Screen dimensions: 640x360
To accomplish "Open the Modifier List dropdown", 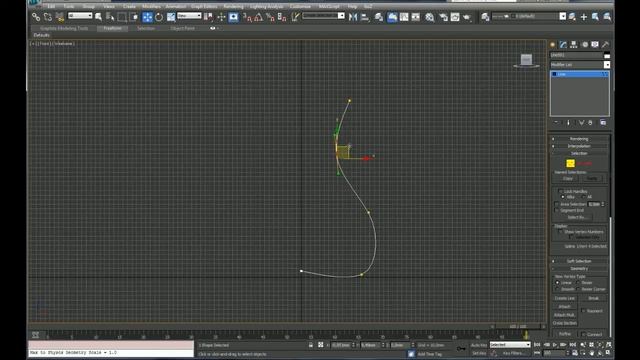I will point(580,65).
